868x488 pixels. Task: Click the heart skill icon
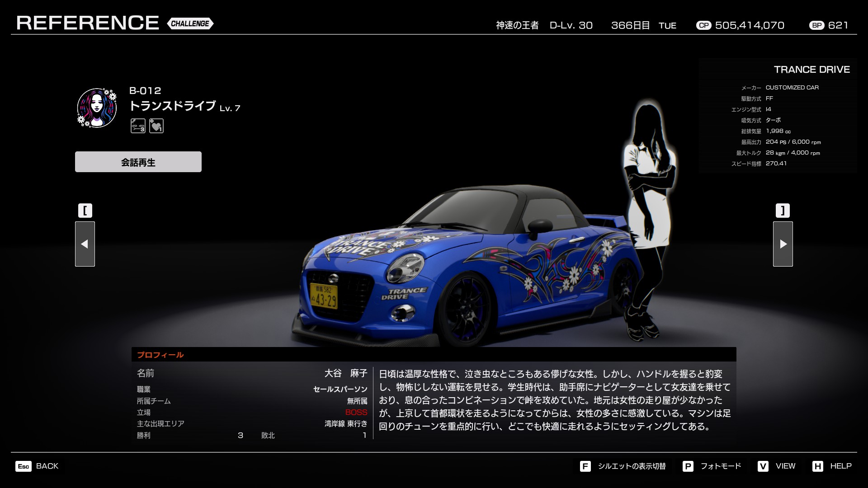point(156,126)
